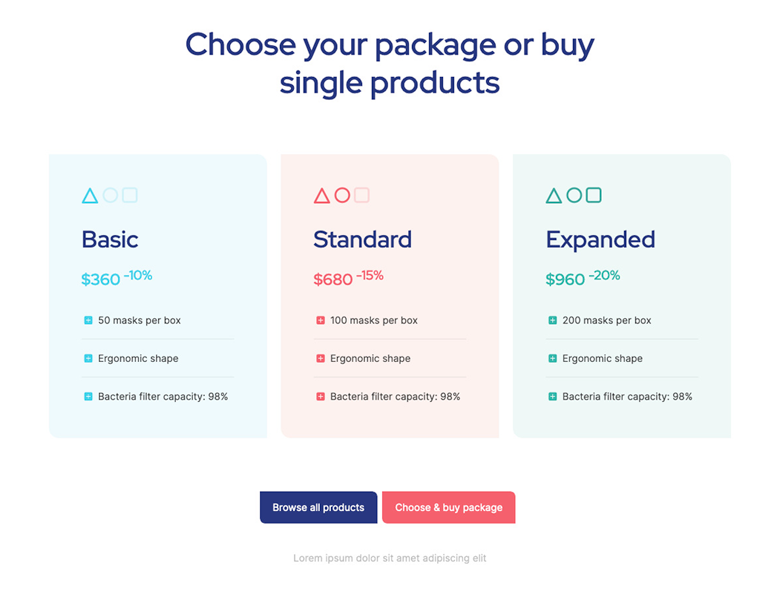The width and height of the screenshot is (780, 600).
Task: Click the green triangle icon on Expanded card
Action: point(554,196)
